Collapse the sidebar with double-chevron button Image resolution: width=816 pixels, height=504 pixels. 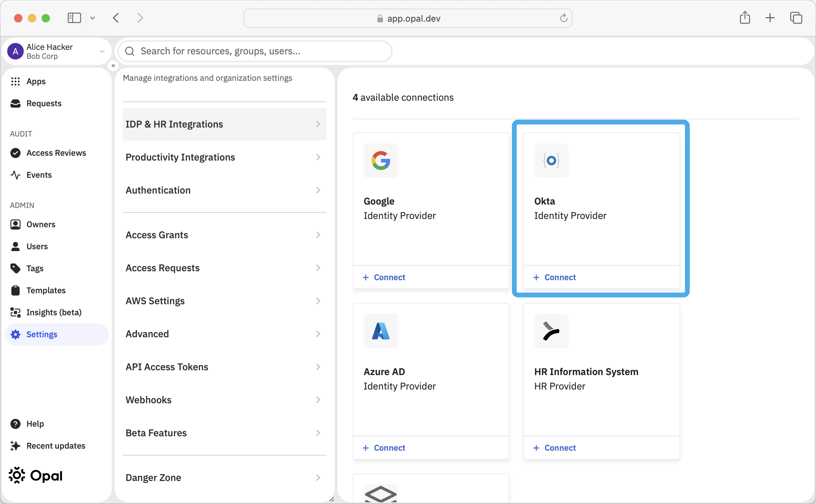tap(113, 66)
